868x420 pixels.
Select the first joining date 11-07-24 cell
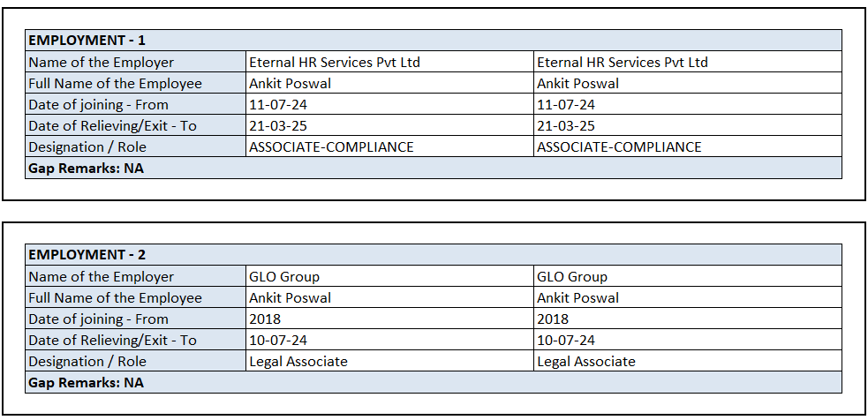(278, 105)
